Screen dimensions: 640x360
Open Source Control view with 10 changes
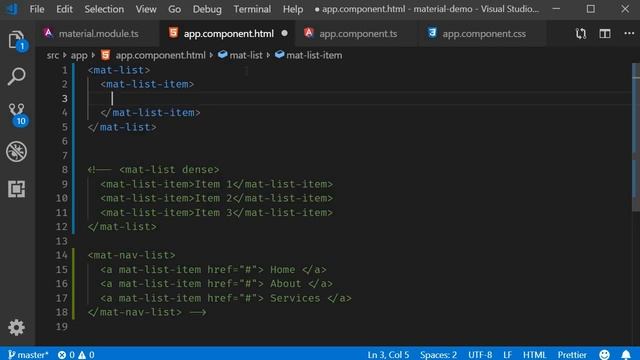[x=17, y=114]
